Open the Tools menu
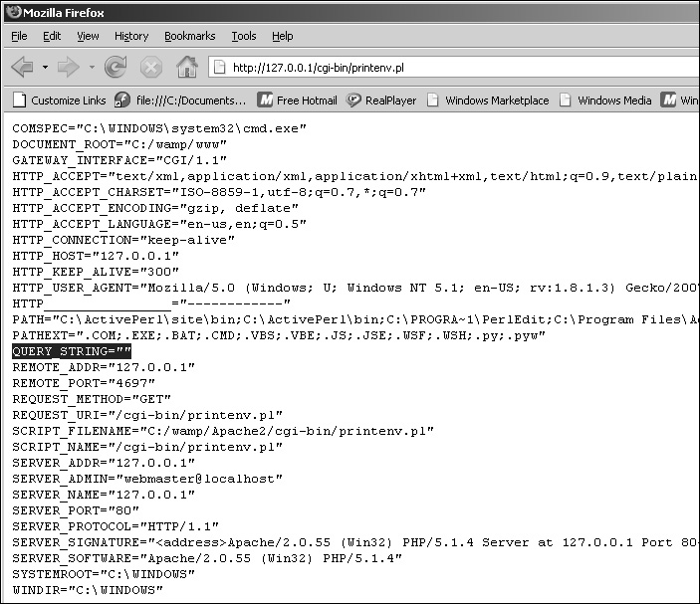The width and height of the screenshot is (700, 604). point(243,36)
